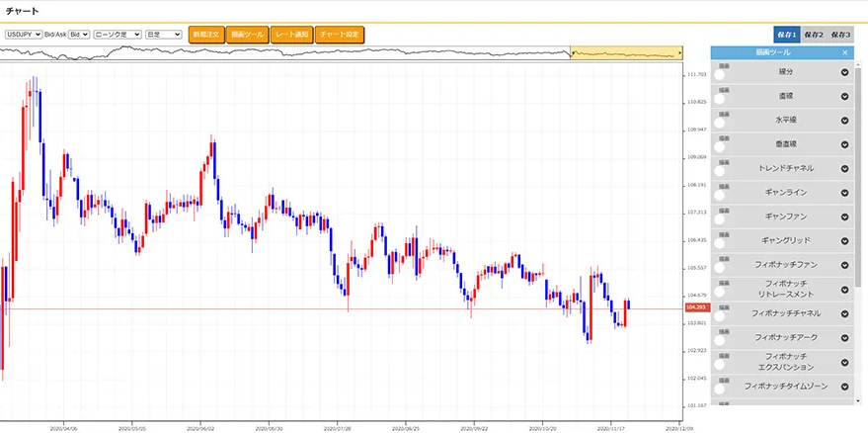Viewport: 868px width, 433px height.
Task: Open the ローソク足 chart type dropdown
Action: pyautogui.click(x=117, y=35)
